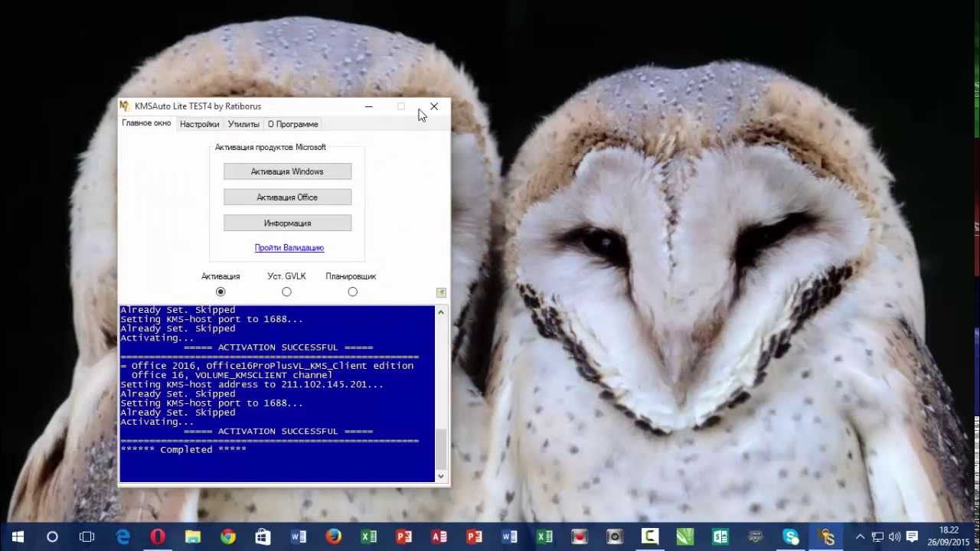The image size is (980, 551).
Task: Minimize the KMSAuto Lite window
Action: click(368, 106)
